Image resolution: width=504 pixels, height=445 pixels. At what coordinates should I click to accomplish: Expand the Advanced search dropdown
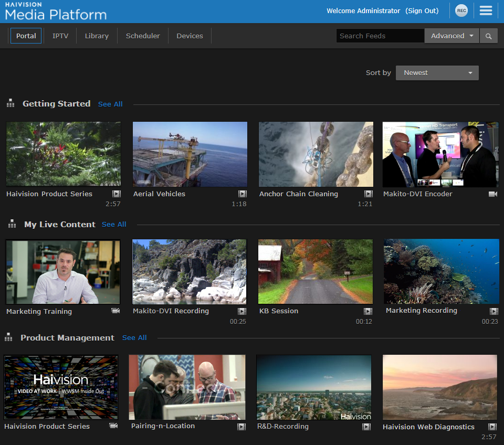pyautogui.click(x=452, y=36)
